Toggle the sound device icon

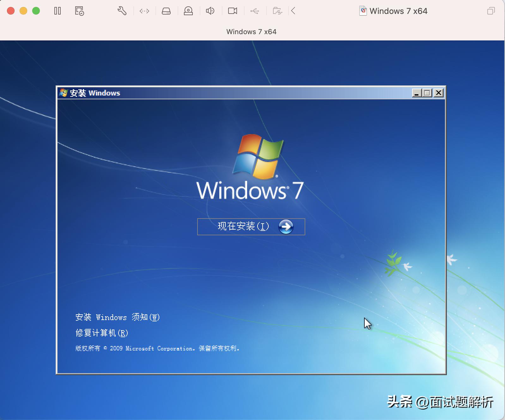(x=210, y=11)
